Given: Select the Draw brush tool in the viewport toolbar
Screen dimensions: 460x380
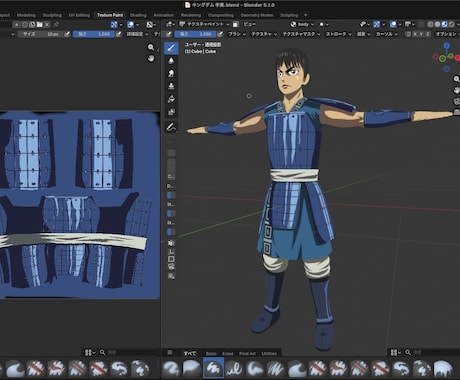Looking at the screenshot, I should coord(171,48).
